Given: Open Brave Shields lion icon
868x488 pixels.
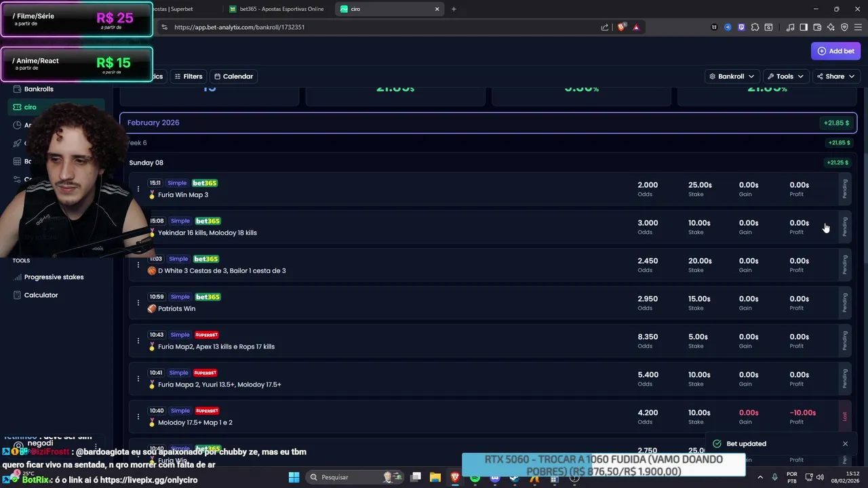Looking at the screenshot, I should click(621, 27).
